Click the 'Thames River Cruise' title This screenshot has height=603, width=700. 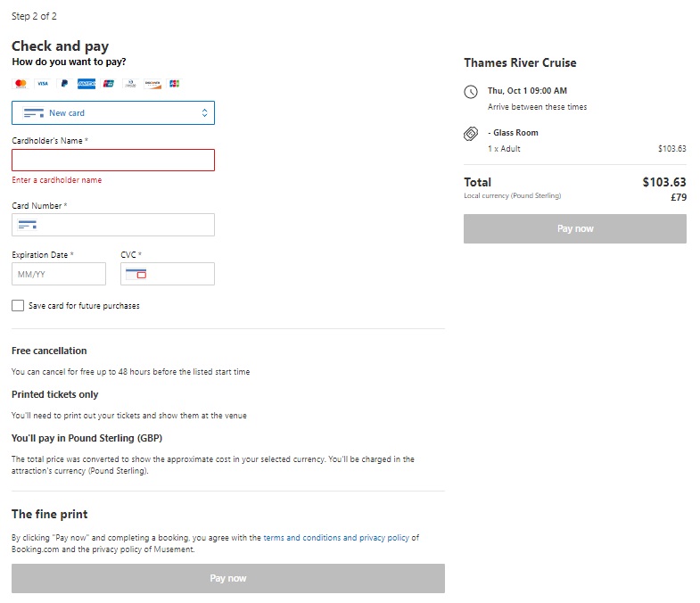click(520, 62)
